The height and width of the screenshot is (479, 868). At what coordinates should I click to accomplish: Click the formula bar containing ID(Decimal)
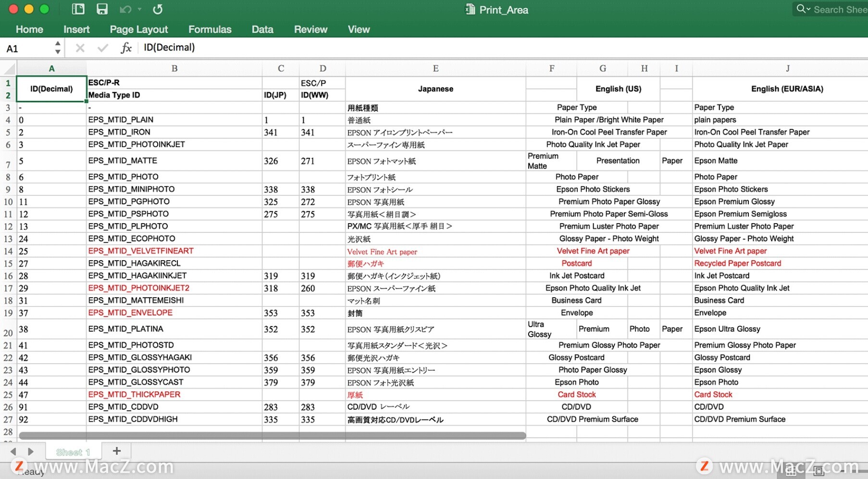point(502,48)
